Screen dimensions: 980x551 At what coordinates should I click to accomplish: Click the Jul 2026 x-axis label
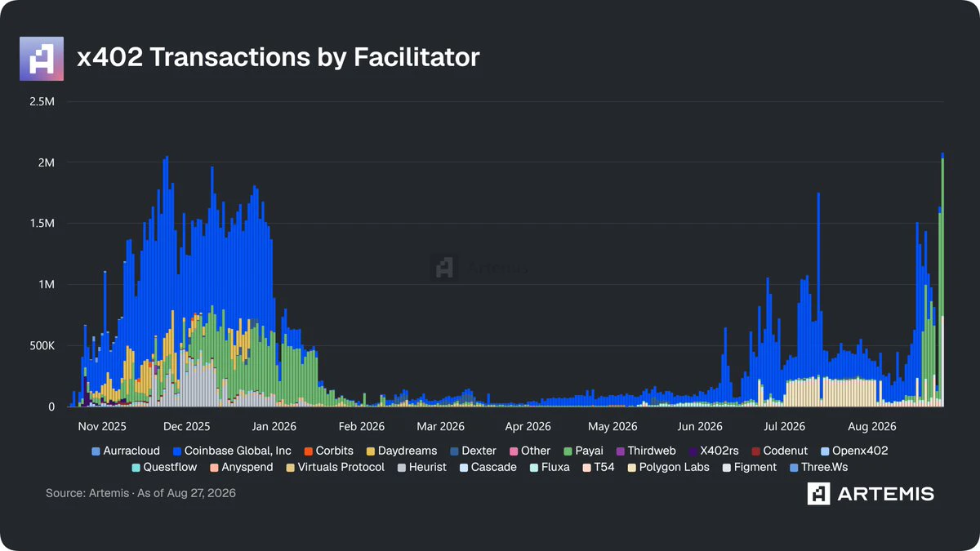(785, 426)
